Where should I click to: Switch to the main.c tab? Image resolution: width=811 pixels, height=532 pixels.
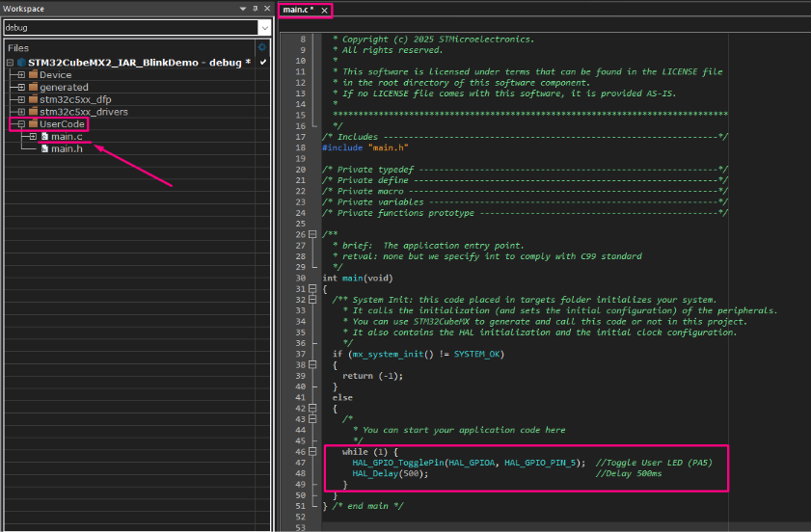[298, 10]
